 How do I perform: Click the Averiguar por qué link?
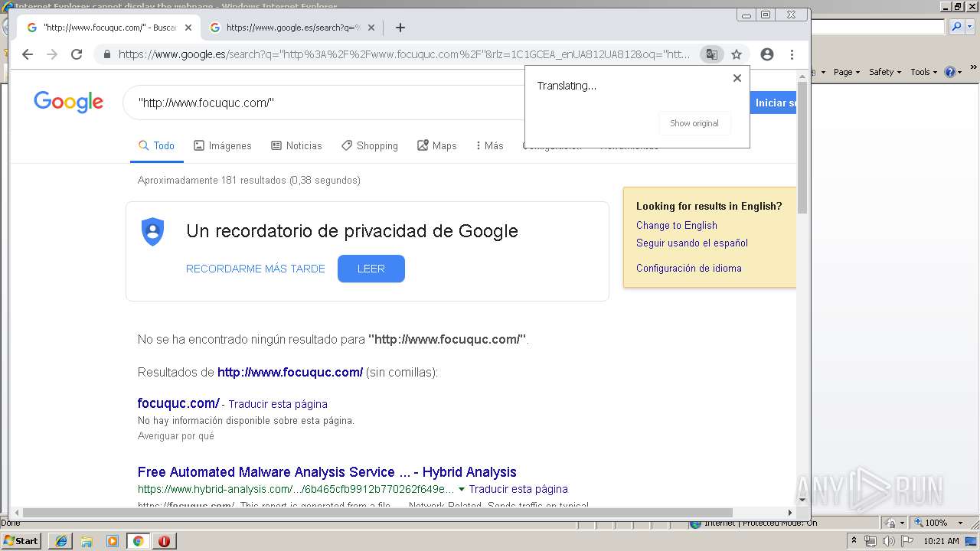click(176, 435)
